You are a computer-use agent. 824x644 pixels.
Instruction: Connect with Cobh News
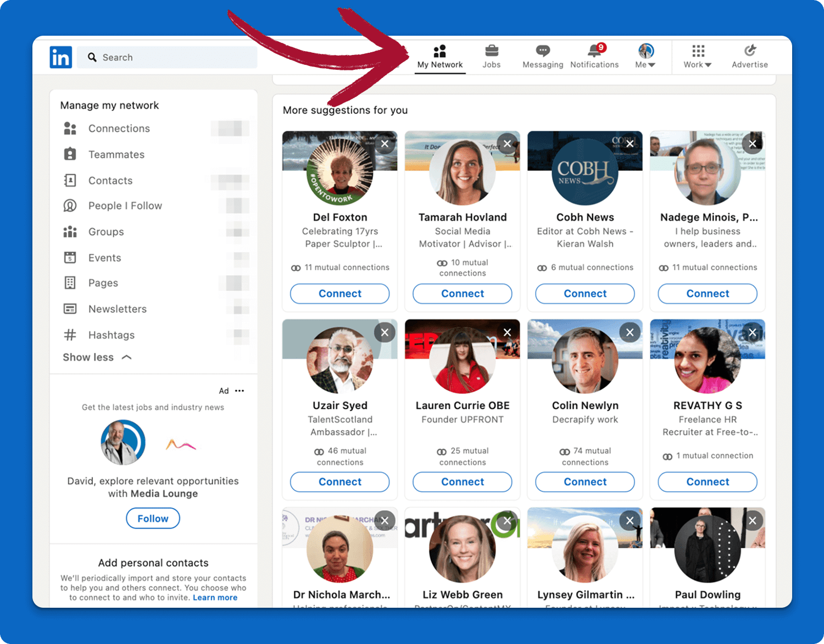[x=585, y=293]
